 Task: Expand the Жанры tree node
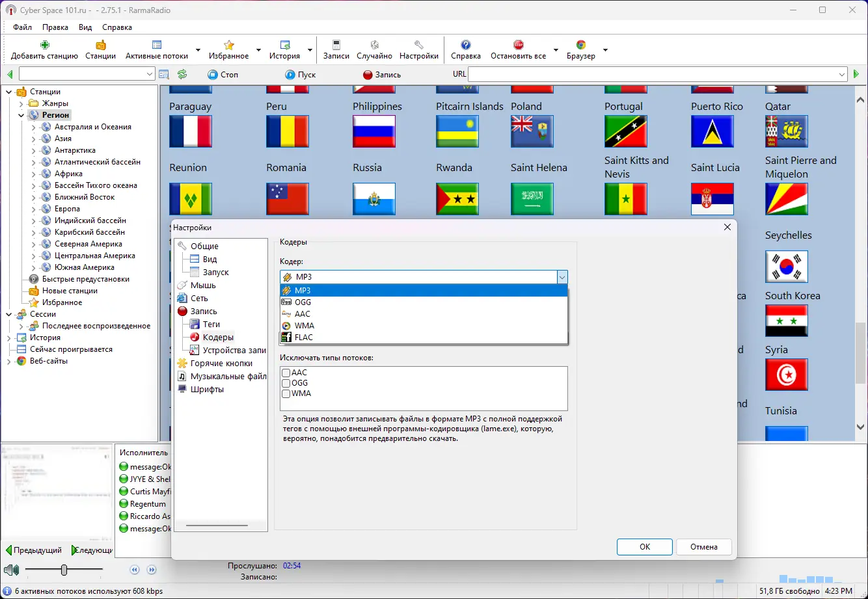point(21,103)
